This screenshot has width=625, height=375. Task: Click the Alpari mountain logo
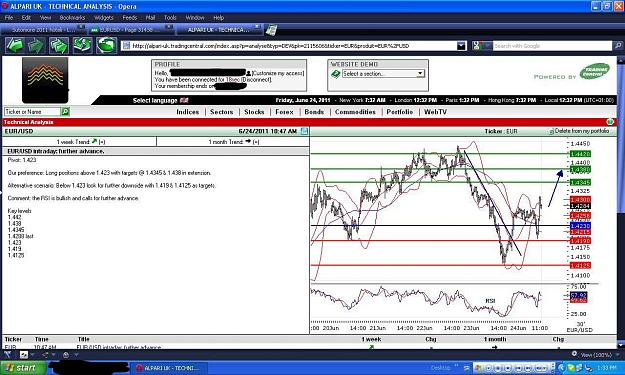[x=45, y=80]
